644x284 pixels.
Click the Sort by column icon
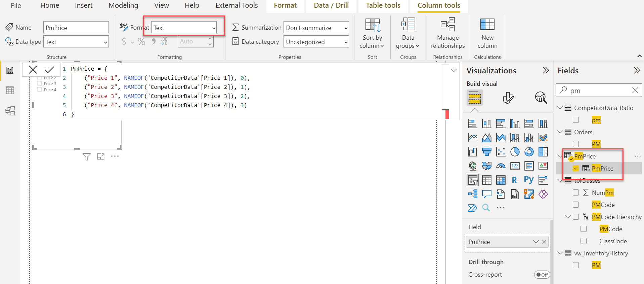[x=372, y=25]
